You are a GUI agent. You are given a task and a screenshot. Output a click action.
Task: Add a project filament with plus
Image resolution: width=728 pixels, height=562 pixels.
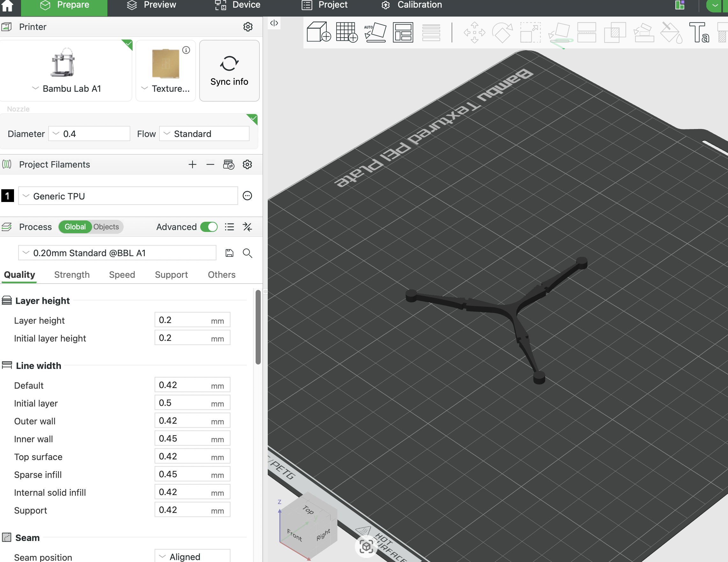(x=192, y=165)
